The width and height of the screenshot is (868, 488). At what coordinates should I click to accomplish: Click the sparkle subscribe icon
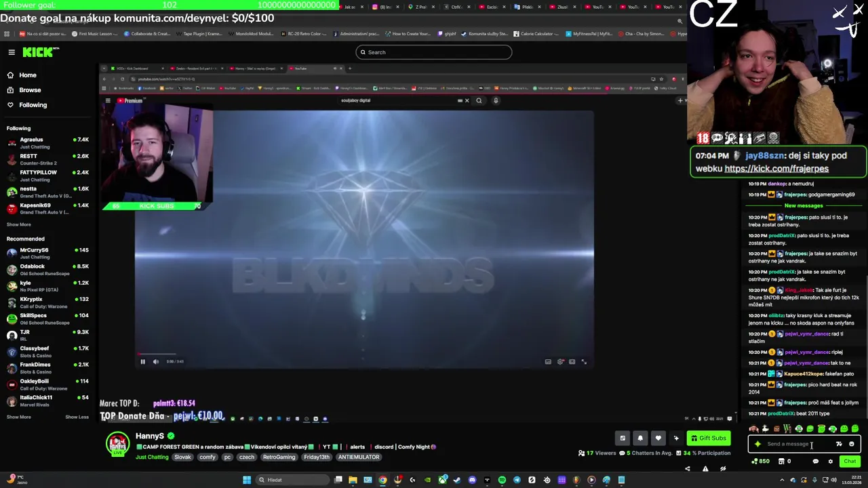click(x=676, y=439)
